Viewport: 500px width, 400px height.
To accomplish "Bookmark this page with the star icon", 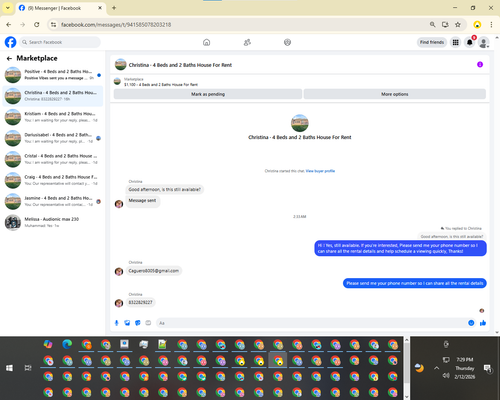I will click(458, 25).
